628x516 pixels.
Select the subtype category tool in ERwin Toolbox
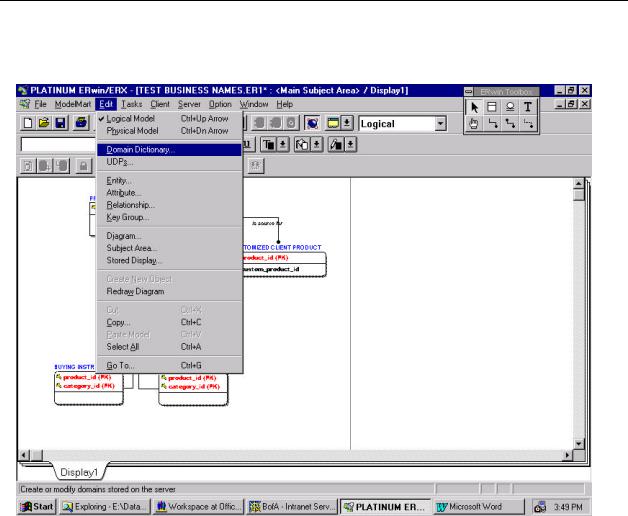pos(510,107)
